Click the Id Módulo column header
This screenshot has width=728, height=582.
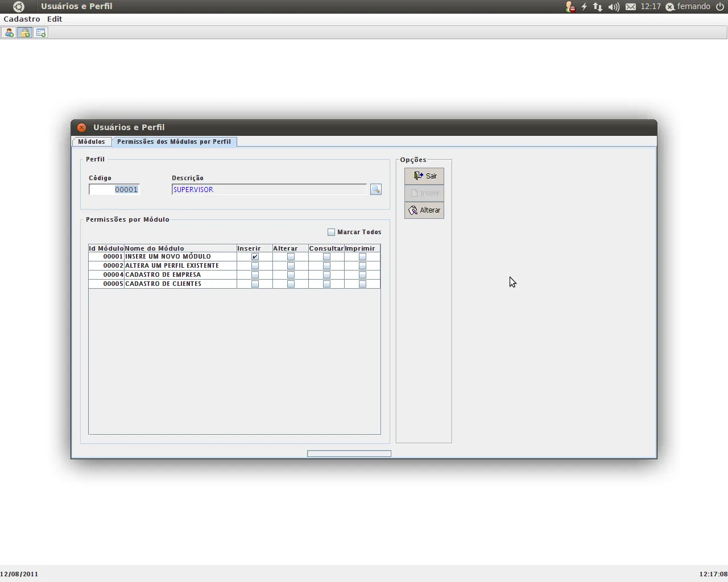(x=106, y=248)
